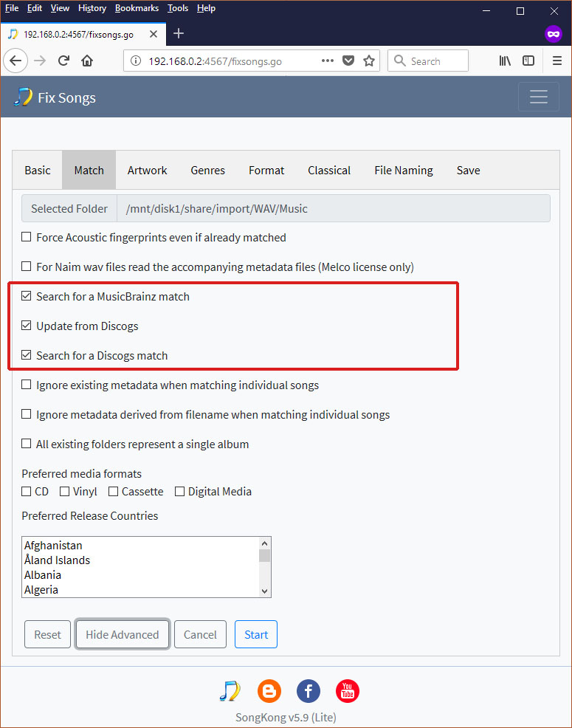
Task: Open the Library bookshelf icon
Action: pos(505,61)
